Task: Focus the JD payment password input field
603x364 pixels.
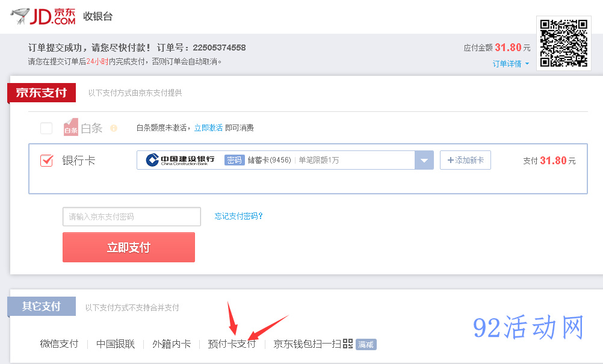Action: 131,217
